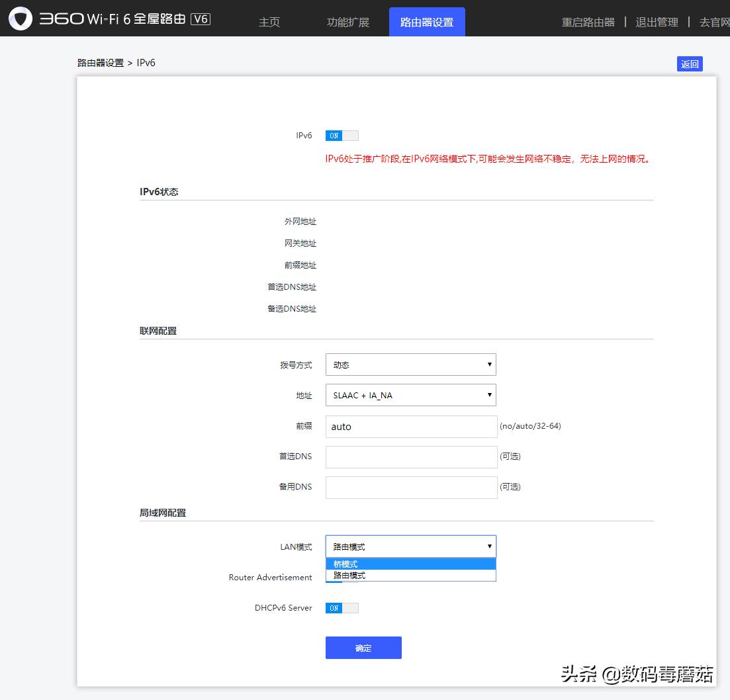Click 退出管理 to log out
Viewport: 730px width, 700px height.
(657, 22)
